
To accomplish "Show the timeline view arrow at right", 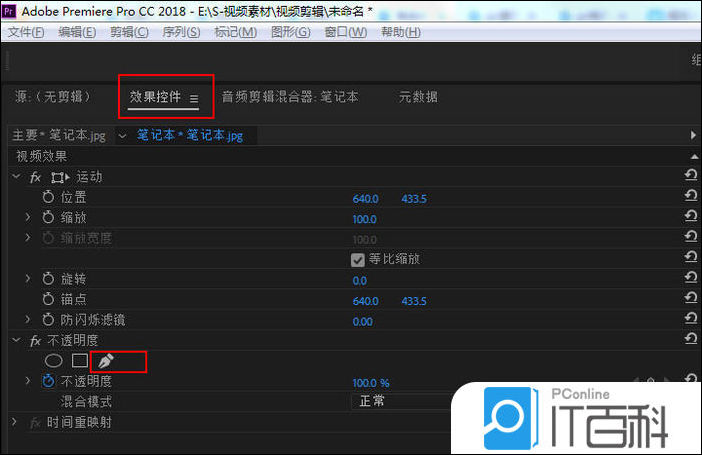I will [693, 135].
